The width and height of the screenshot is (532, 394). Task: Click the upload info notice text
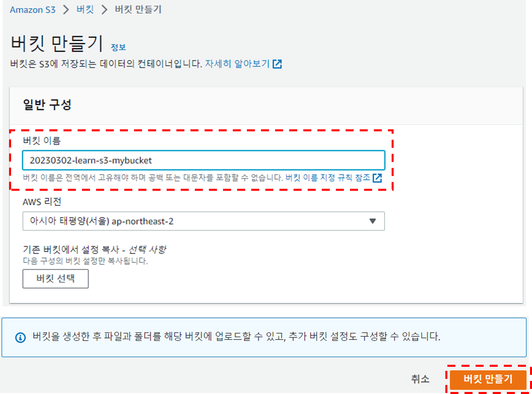click(x=236, y=336)
